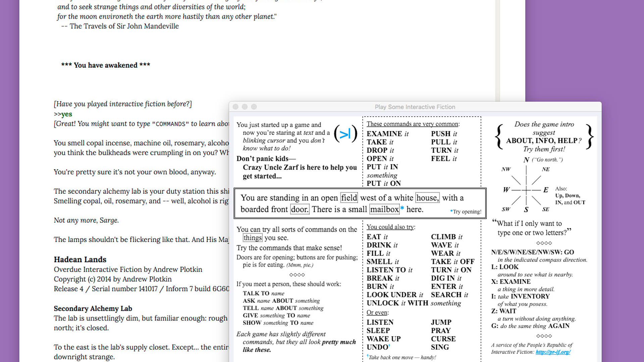Screen dimensions: 644x362
Task: Click the boxed word 'house,' in the example
Action: pyautogui.click(x=427, y=198)
